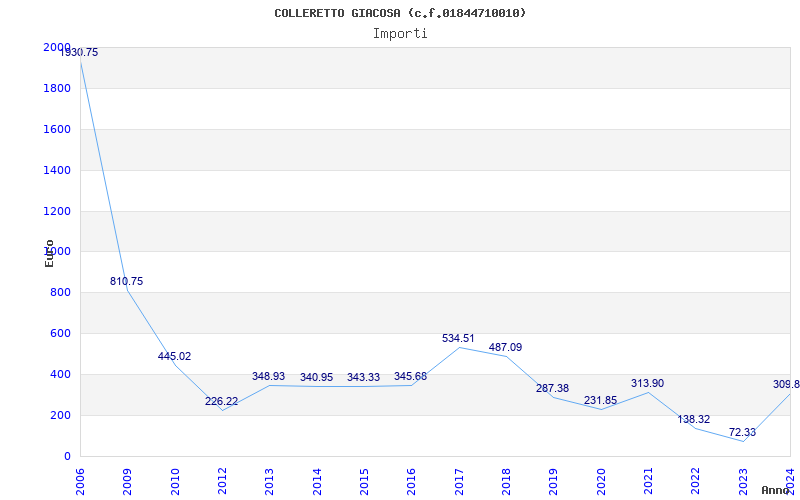Select the 340.95 data label
Image resolution: width=800 pixels, height=500 pixels.
(x=316, y=377)
